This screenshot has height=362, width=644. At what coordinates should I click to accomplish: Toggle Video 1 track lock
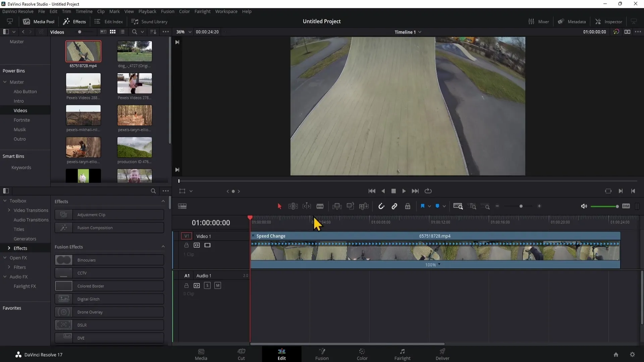pos(186,244)
